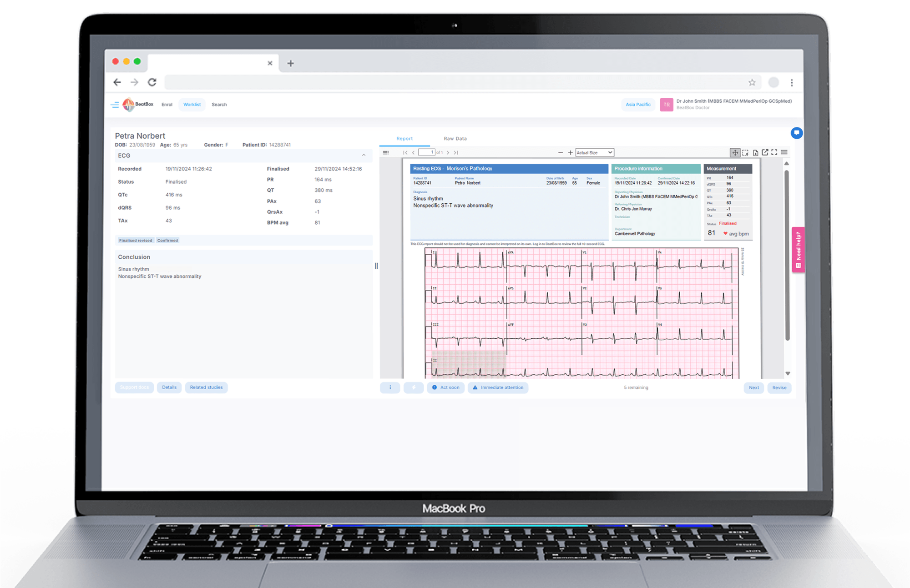Download the report document
Image resolution: width=910 pixels, height=588 pixels.
[755, 153]
